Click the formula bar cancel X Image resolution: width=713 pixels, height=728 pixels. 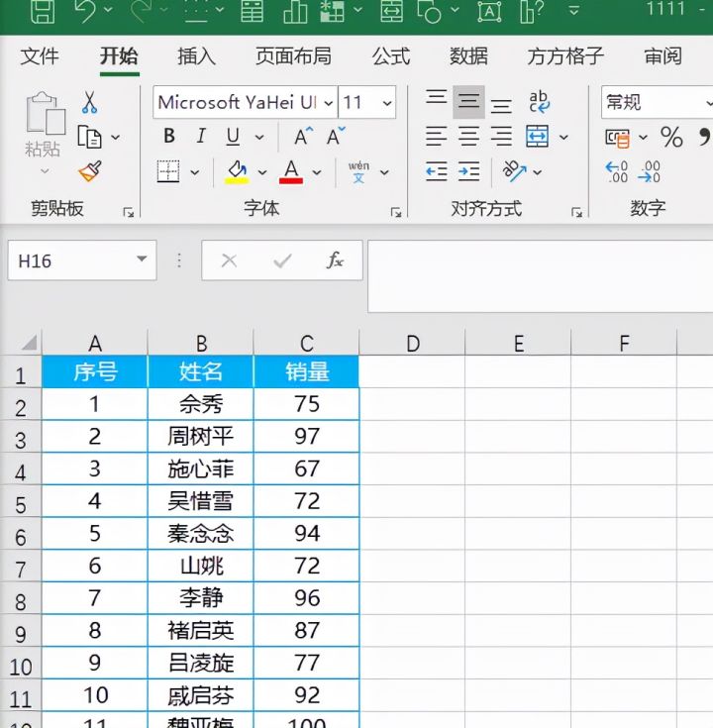point(230,260)
